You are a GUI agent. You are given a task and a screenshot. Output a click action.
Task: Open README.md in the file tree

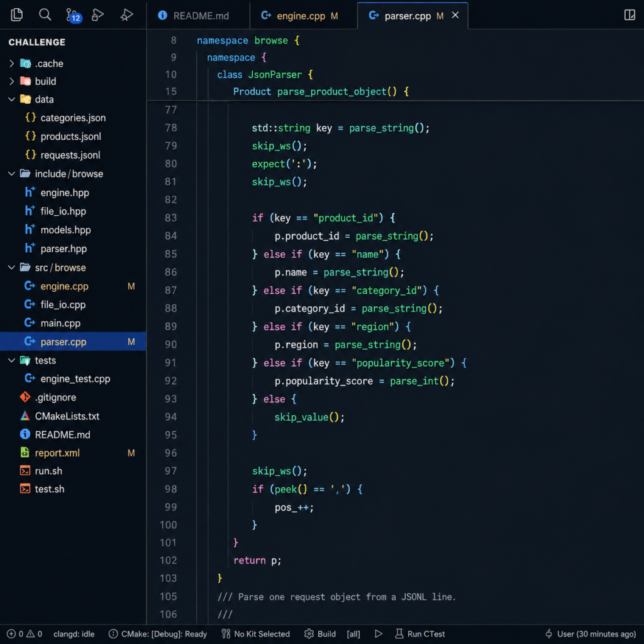[x=73, y=435]
